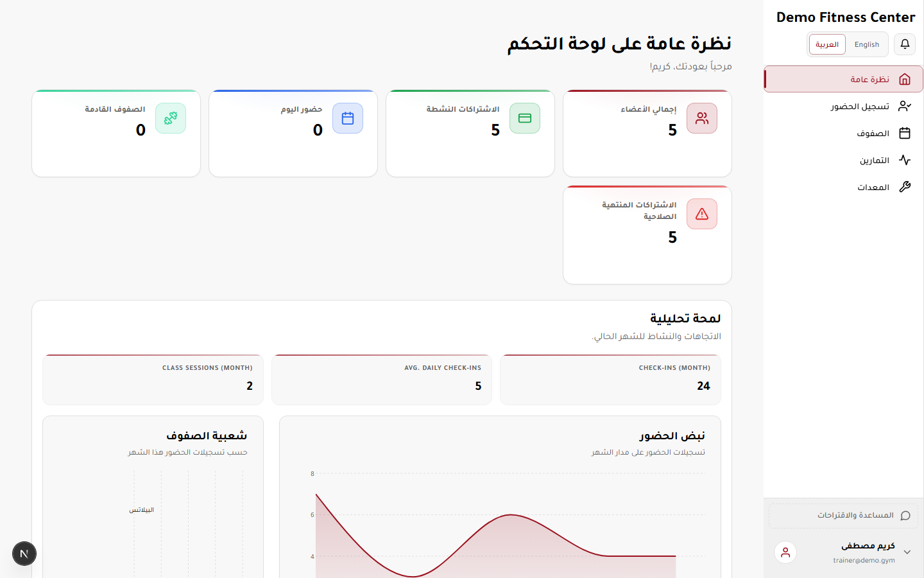The width and height of the screenshot is (924, 578).
Task: Click the Next.js dev tools N badge
Action: click(24, 554)
